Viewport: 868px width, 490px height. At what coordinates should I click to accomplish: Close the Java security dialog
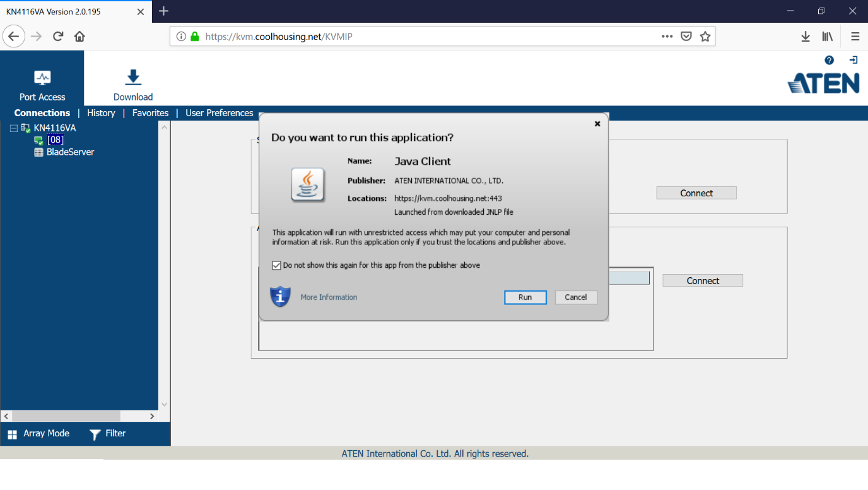click(x=597, y=124)
